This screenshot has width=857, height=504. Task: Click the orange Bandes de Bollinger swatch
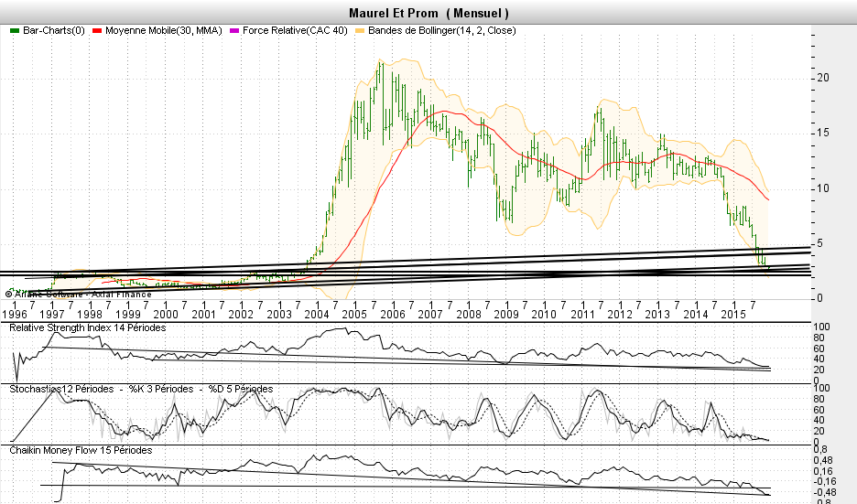tap(360, 31)
